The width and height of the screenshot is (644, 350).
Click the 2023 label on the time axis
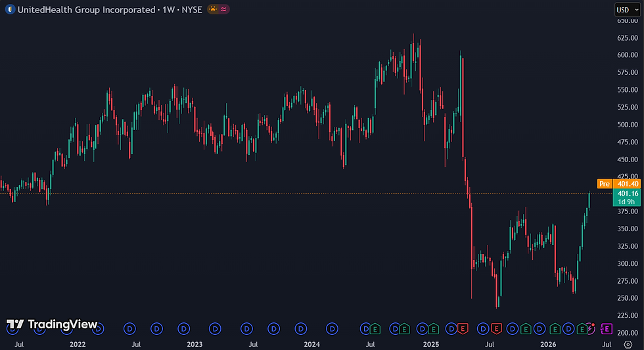(x=195, y=344)
